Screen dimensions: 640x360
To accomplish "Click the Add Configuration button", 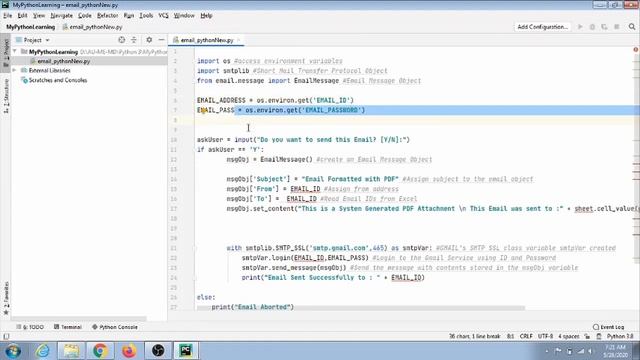I will click(542, 27).
